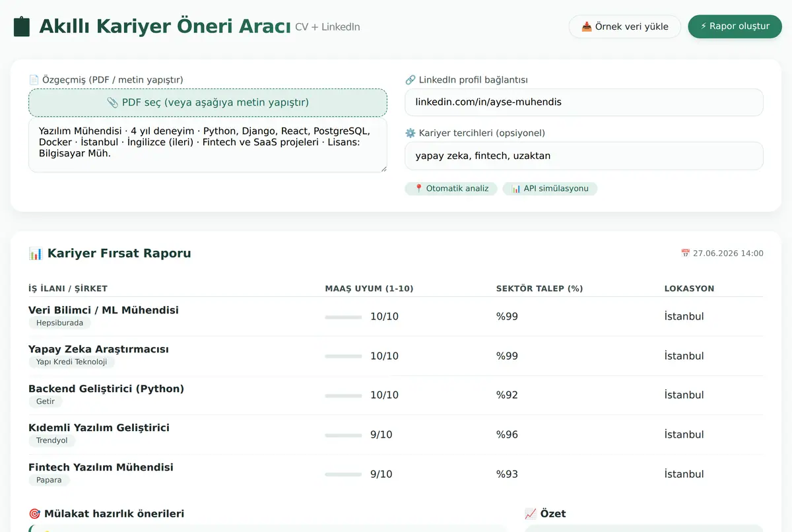Click the document icon beside Özgeçmiş label

tap(34, 80)
